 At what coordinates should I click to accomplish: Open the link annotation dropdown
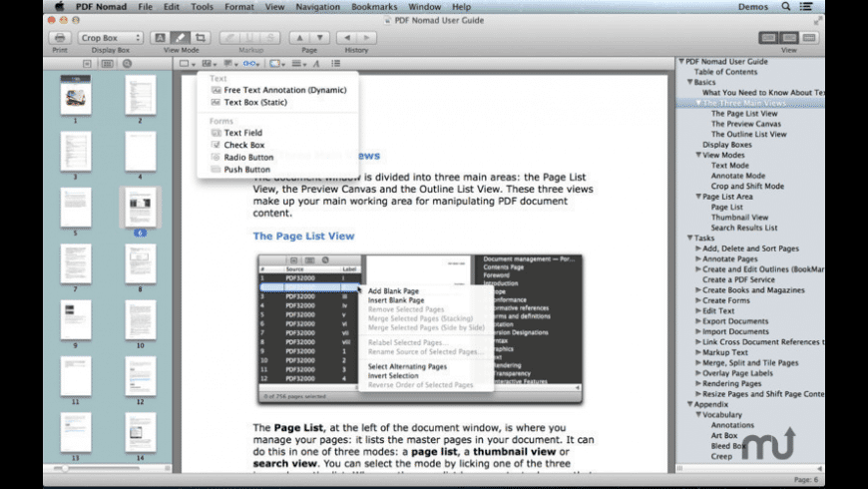coord(251,64)
